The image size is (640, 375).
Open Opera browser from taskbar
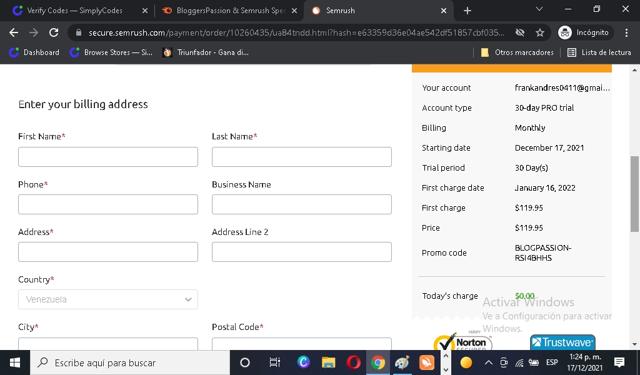coord(353,363)
